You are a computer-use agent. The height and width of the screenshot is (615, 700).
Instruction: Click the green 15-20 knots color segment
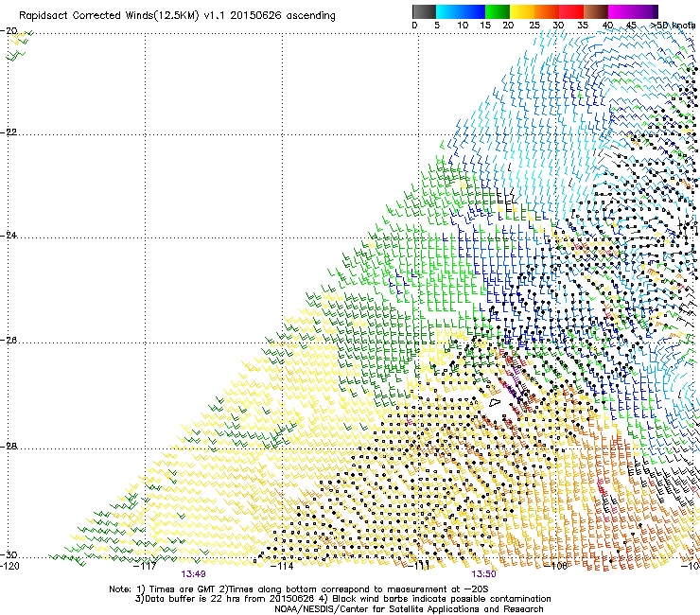tap(498, 11)
